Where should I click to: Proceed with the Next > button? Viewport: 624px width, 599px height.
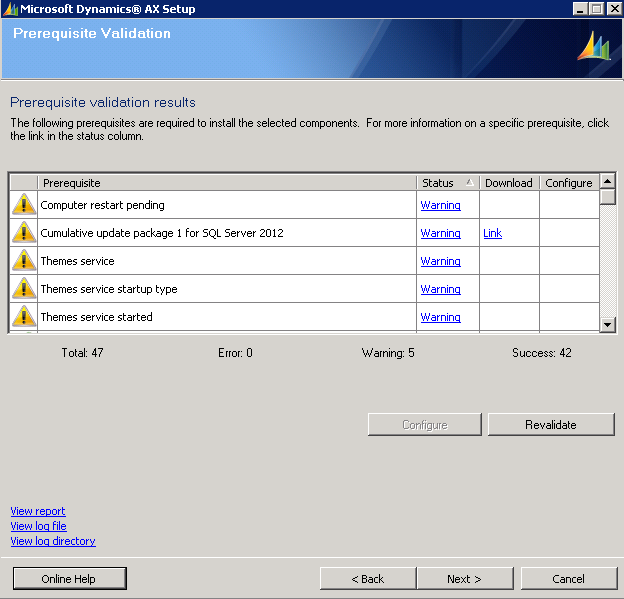click(x=465, y=578)
